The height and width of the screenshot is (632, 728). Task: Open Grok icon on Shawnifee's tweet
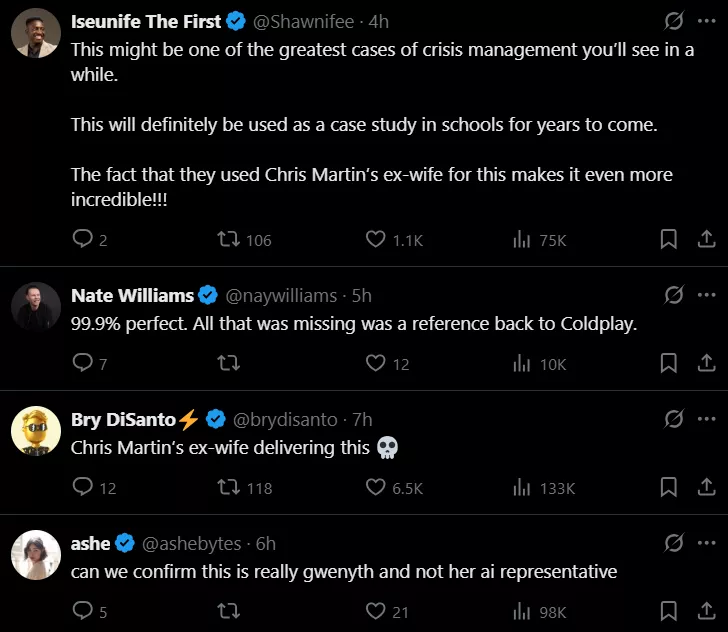pyautogui.click(x=674, y=21)
